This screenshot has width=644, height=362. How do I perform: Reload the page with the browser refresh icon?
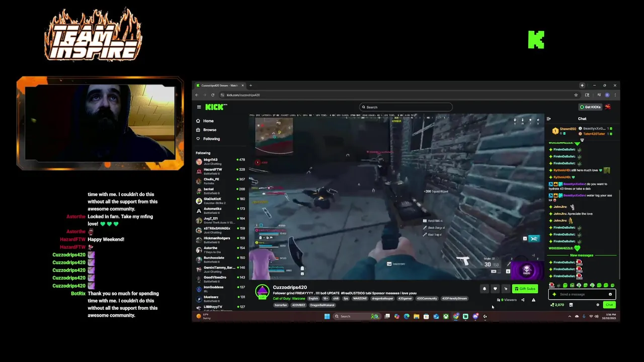coord(212,95)
